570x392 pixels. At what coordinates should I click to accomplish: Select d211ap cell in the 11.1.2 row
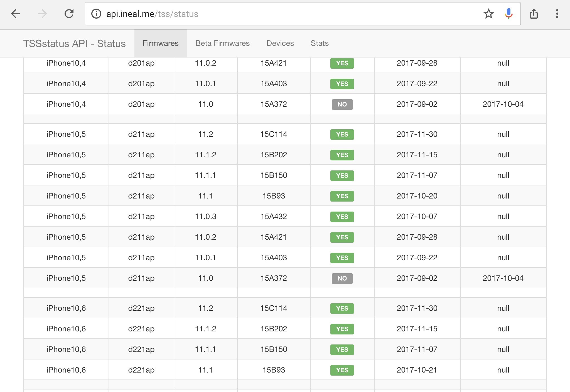[141, 155]
